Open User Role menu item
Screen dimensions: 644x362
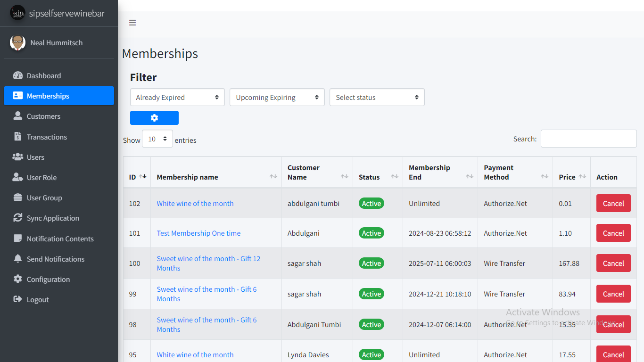[x=41, y=178]
